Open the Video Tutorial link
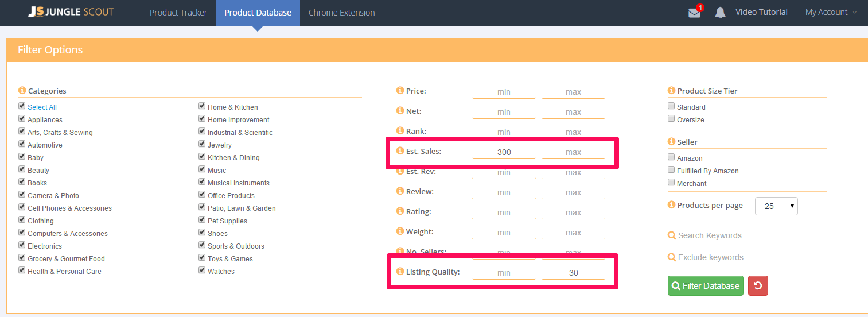This screenshot has width=868, height=317. 761,12
